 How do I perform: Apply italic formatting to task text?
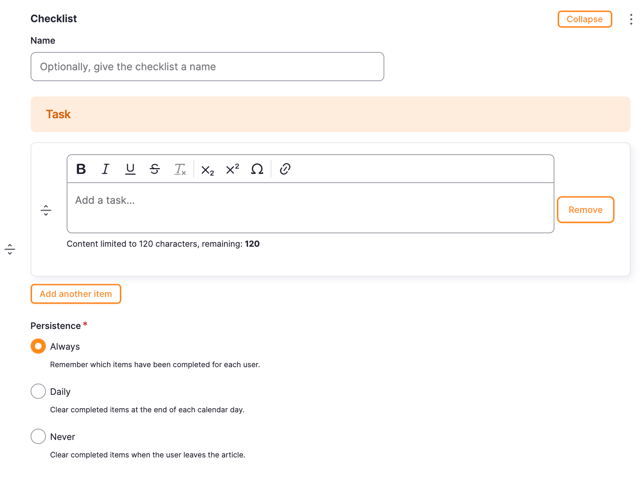click(106, 169)
